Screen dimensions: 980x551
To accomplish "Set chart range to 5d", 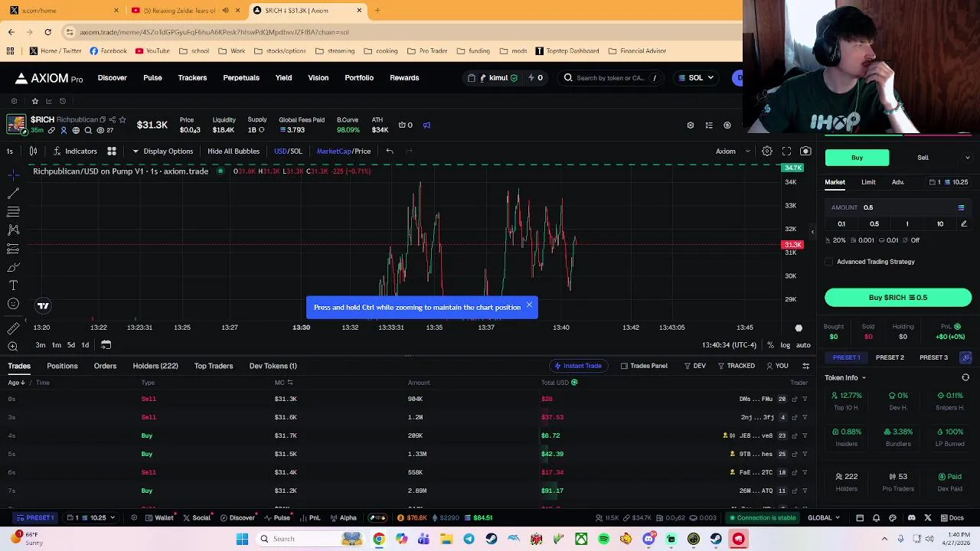I will click(70, 345).
